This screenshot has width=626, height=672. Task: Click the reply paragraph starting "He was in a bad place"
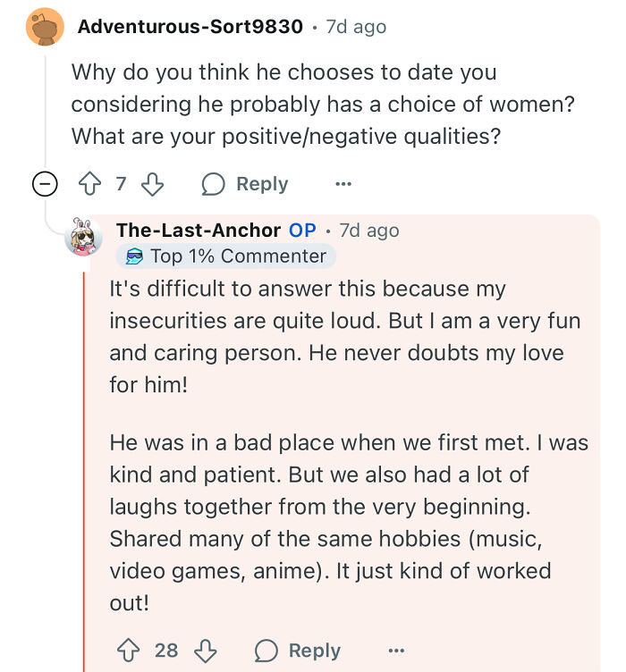coord(349,522)
